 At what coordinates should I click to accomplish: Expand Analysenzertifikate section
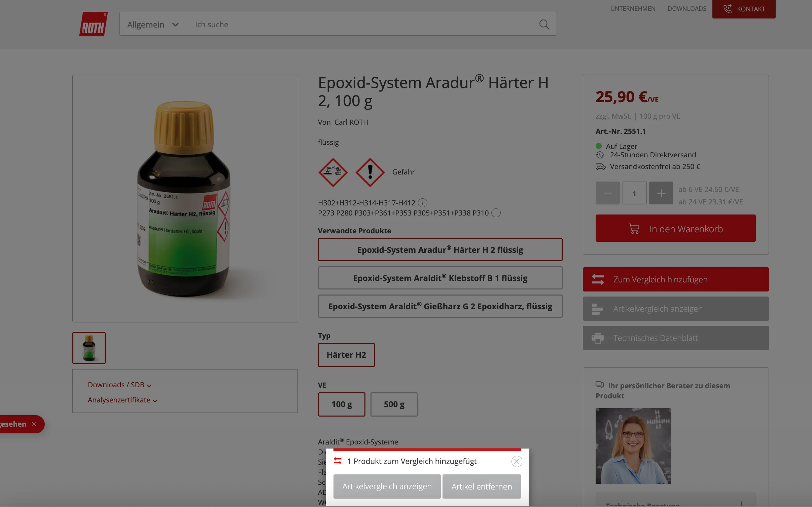(122, 400)
